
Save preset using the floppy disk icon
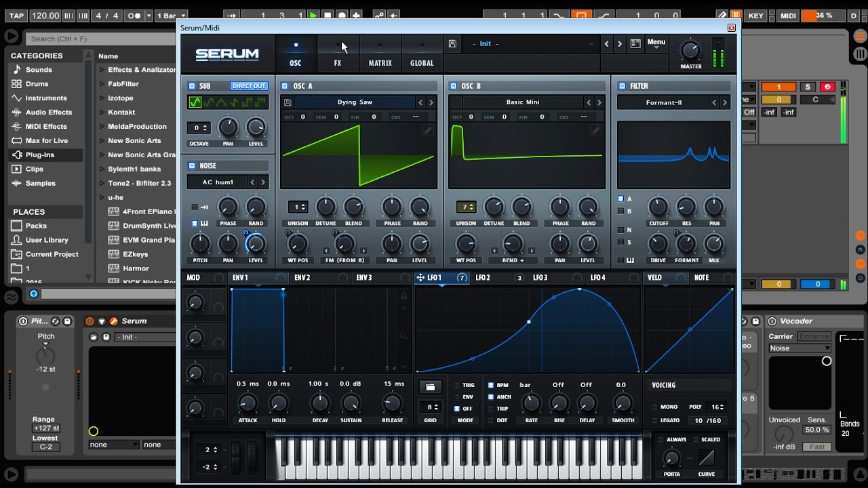(452, 43)
